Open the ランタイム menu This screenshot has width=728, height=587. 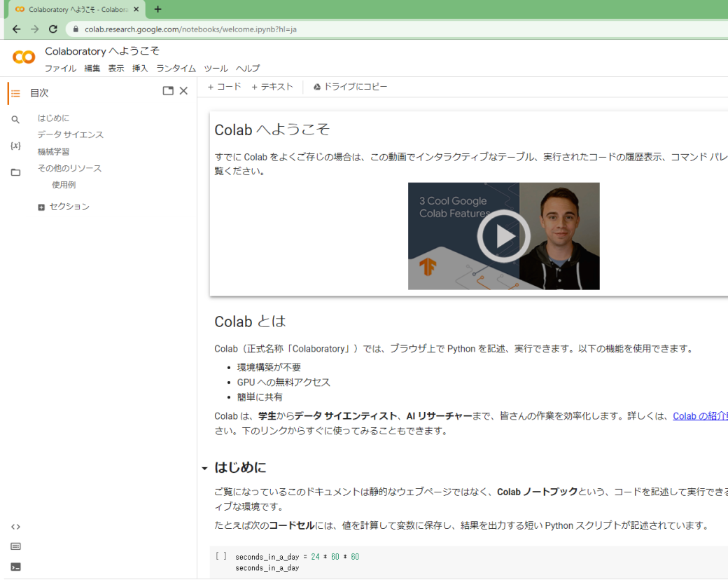pyautogui.click(x=175, y=69)
